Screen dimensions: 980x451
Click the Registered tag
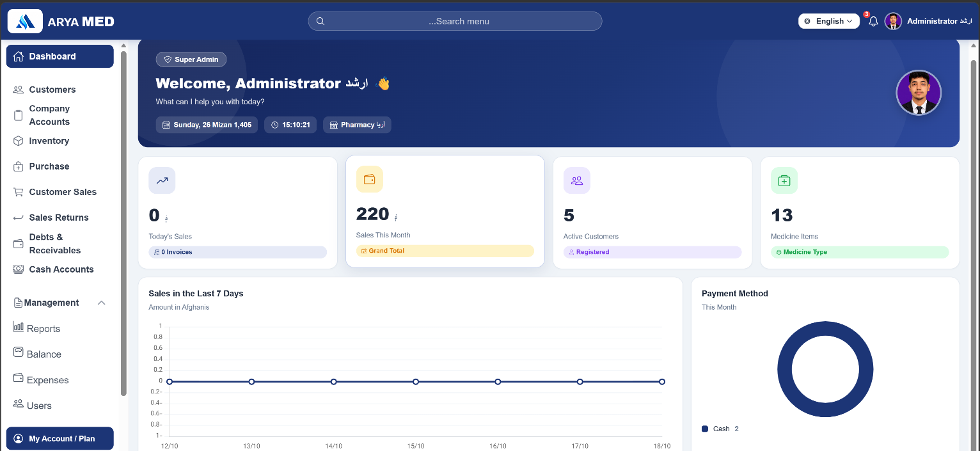point(652,252)
